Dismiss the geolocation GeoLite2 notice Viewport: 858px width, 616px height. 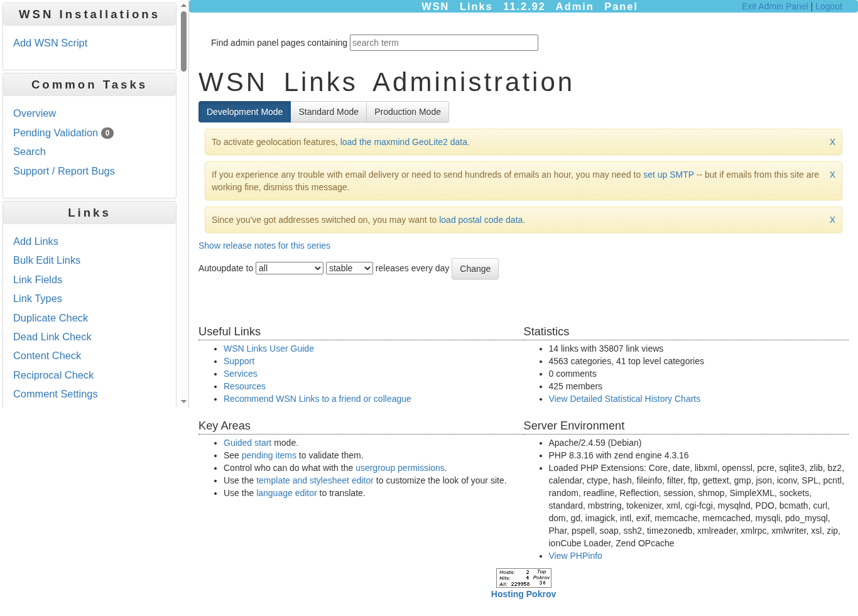[x=832, y=142]
